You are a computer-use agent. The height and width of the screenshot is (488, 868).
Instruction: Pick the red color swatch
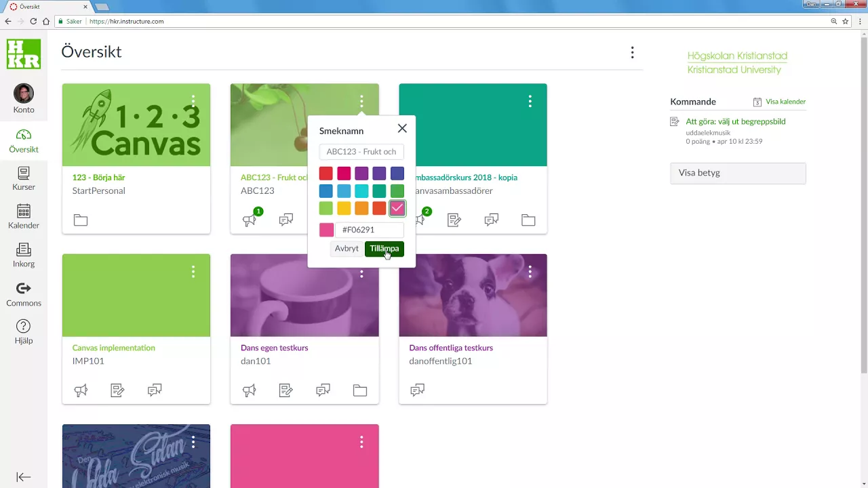pyautogui.click(x=326, y=174)
